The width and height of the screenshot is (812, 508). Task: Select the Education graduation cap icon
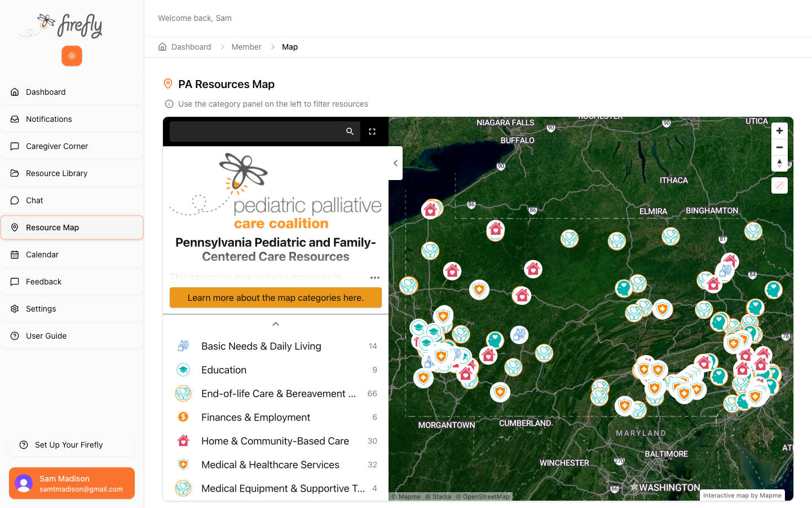coord(183,370)
